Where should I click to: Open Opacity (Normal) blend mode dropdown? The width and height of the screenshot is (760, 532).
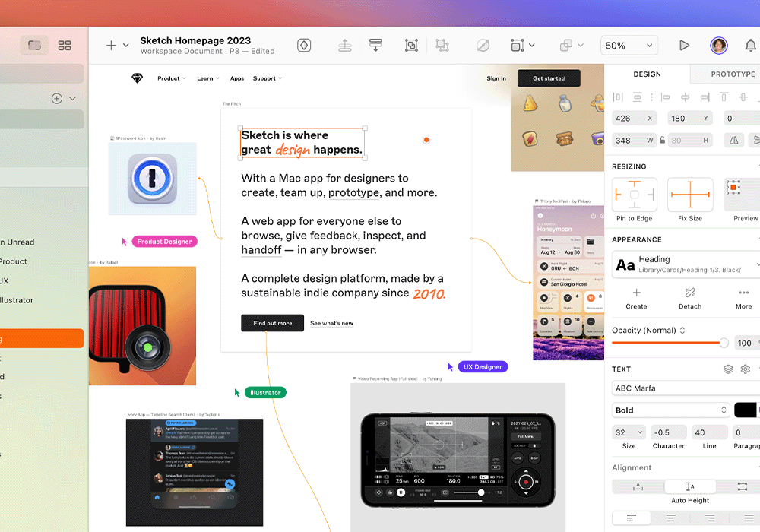pos(648,331)
